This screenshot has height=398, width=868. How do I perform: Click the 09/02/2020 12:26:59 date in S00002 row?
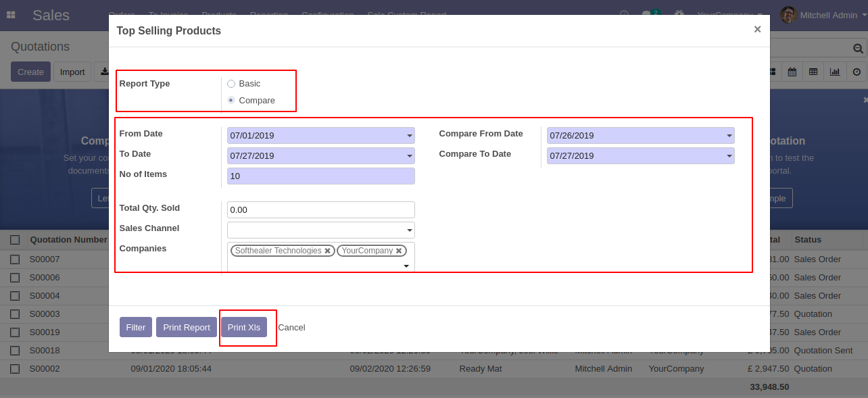click(x=390, y=369)
